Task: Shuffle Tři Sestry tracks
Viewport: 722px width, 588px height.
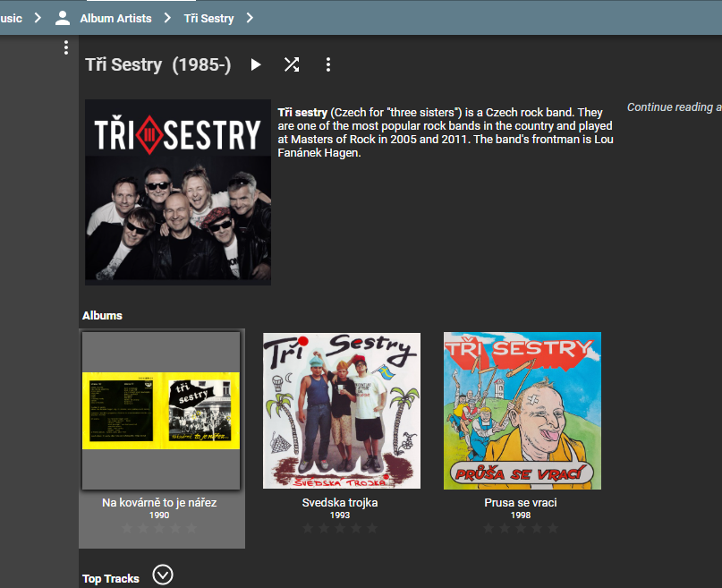Action: 292,64
